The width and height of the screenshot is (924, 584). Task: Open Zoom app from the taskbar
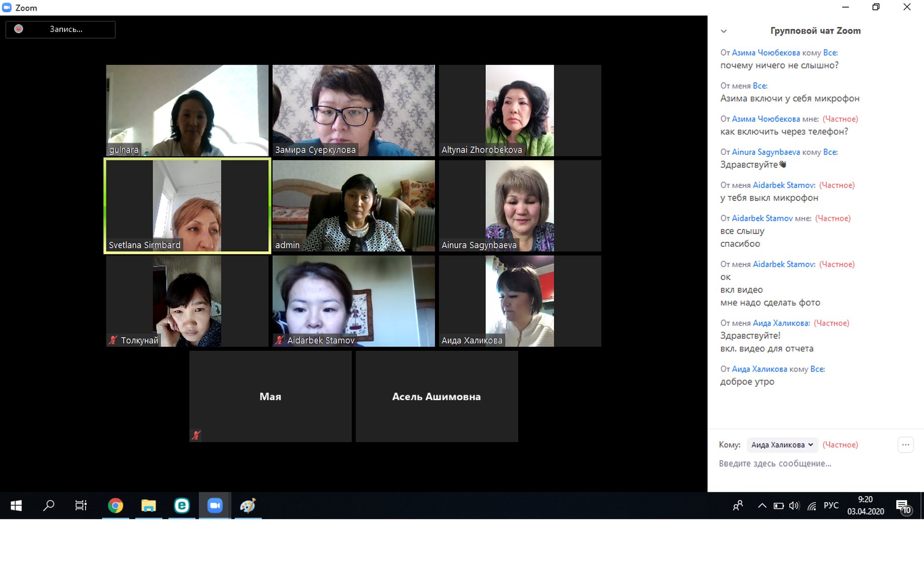point(215,506)
